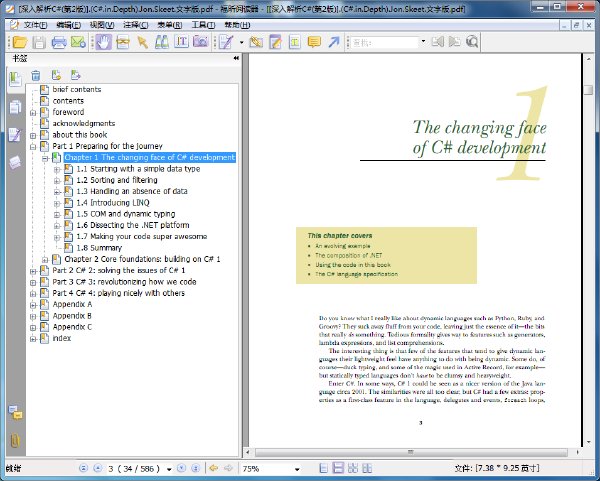Viewport: 600px width, 481px height.
Task: Expand 1.1 Starting with a simple data type
Action: 57,169
